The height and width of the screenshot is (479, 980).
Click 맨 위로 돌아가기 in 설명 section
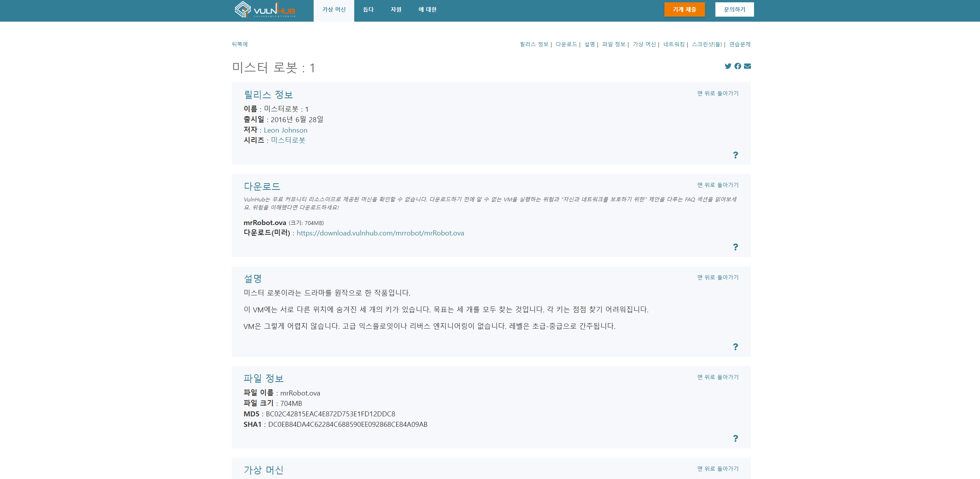[x=718, y=278]
